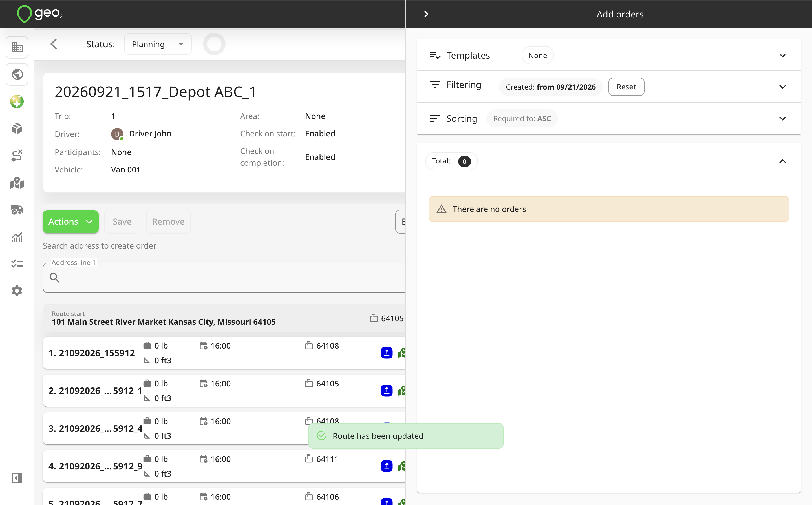Click the There are no orders warning banner
812x505 pixels.
pyautogui.click(x=608, y=209)
